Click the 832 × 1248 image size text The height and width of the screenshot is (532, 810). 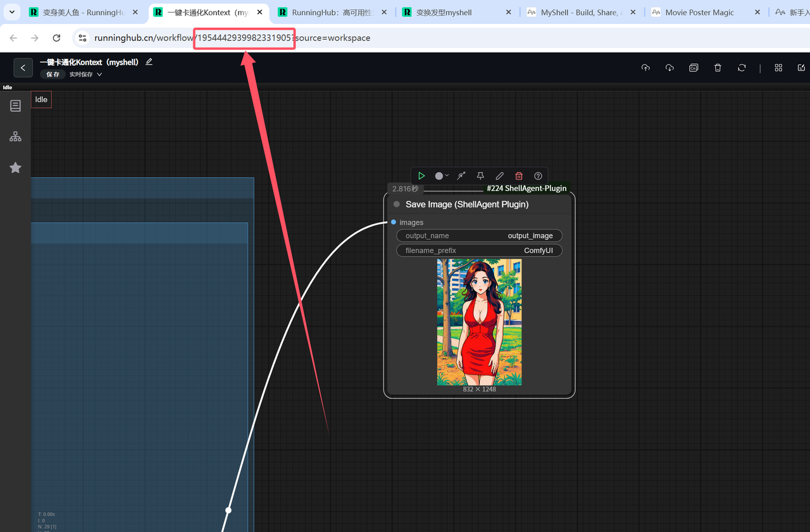tap(479, 389)
